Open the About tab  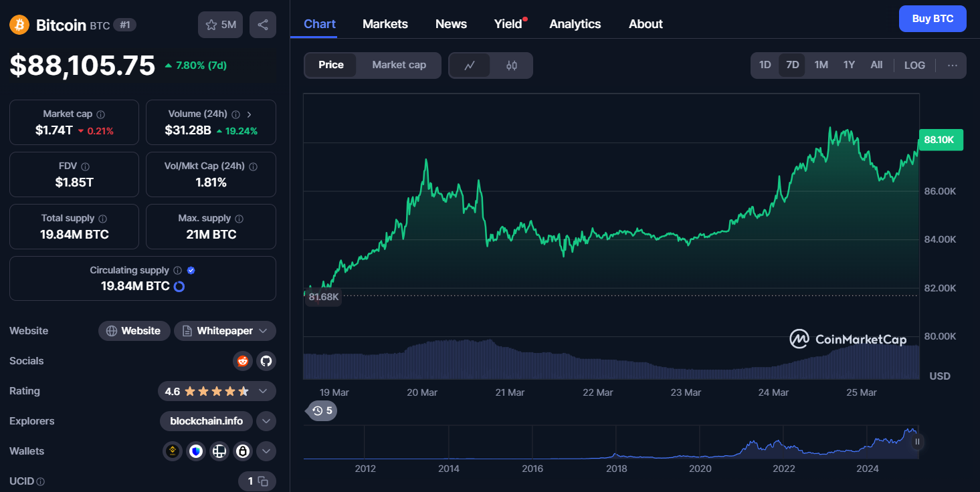646,24
